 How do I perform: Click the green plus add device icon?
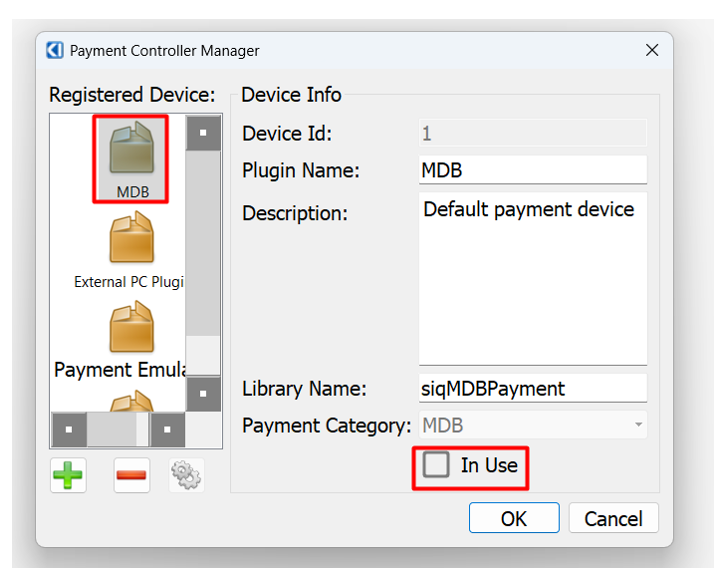tap(68, 475)
